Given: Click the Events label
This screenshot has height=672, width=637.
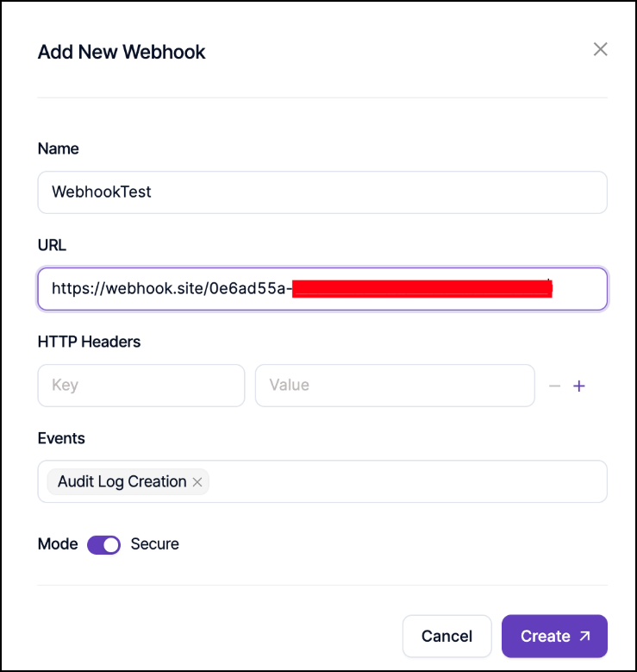Looking at the screenshot, I should [61, 438].
